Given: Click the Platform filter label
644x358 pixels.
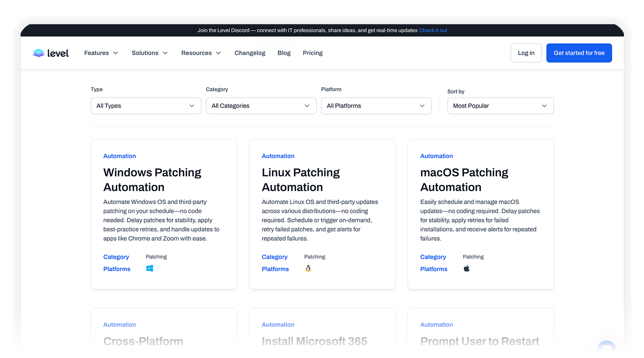Looking at the screenshot, I should [x=331, y=89].
